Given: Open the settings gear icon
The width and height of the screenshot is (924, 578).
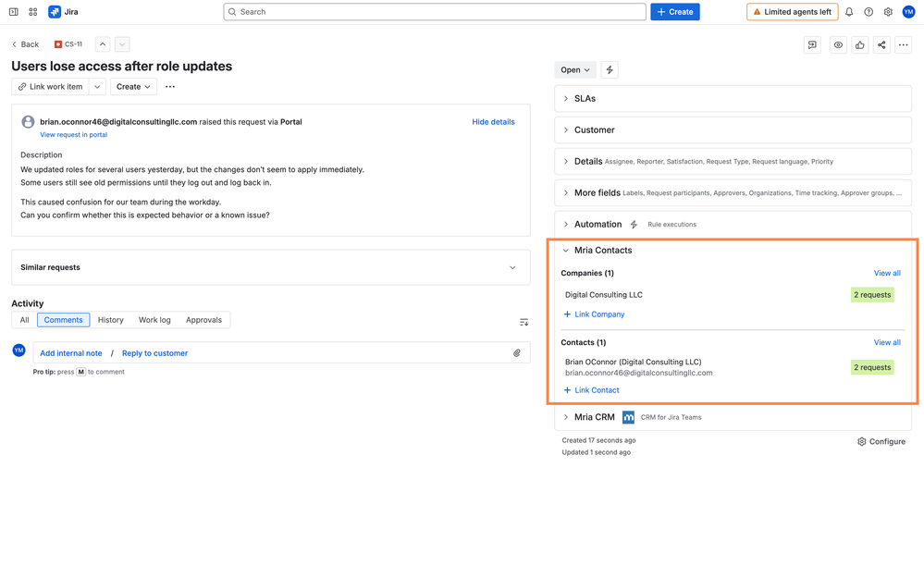Looking at the screenshot, I should (x=888, y=12).
